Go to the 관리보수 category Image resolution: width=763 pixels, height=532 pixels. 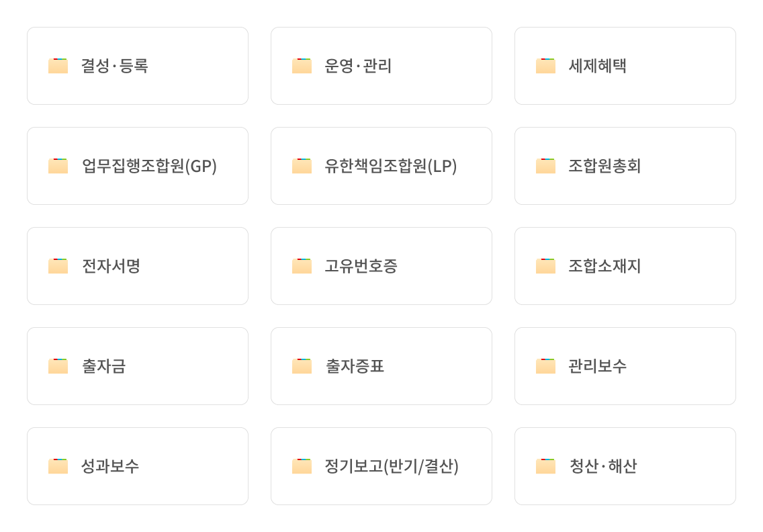(625, 366)
